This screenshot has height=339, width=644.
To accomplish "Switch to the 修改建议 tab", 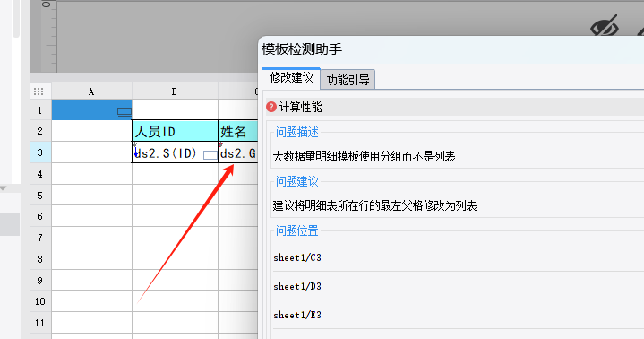I will pos(291,78).
